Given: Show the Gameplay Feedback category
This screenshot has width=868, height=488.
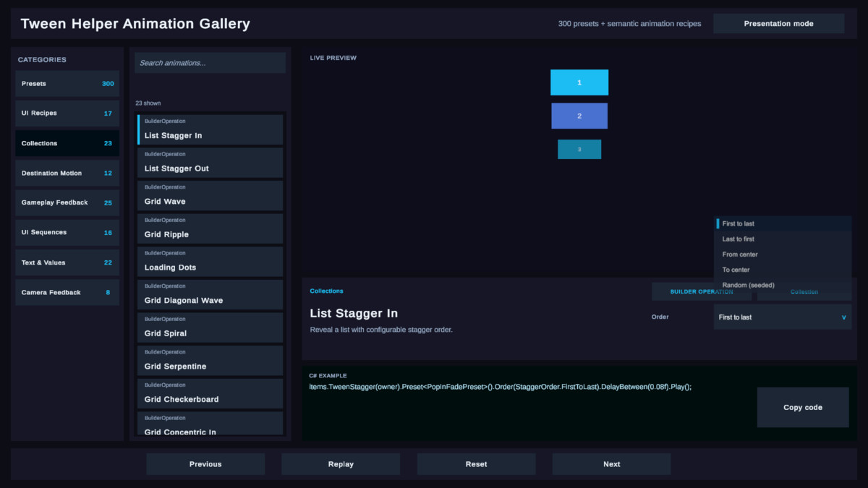Looking at the screenshot, I should (67, 203).
